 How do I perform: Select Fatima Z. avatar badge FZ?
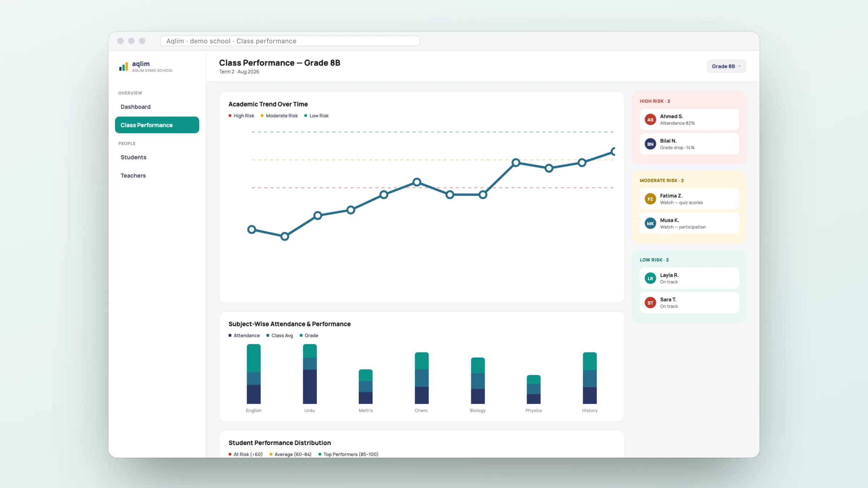(650, 199)
